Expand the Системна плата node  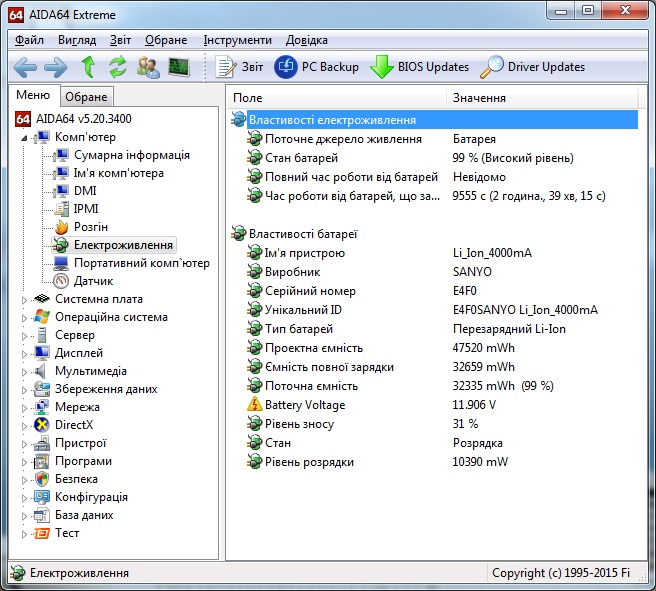(24, 299)
